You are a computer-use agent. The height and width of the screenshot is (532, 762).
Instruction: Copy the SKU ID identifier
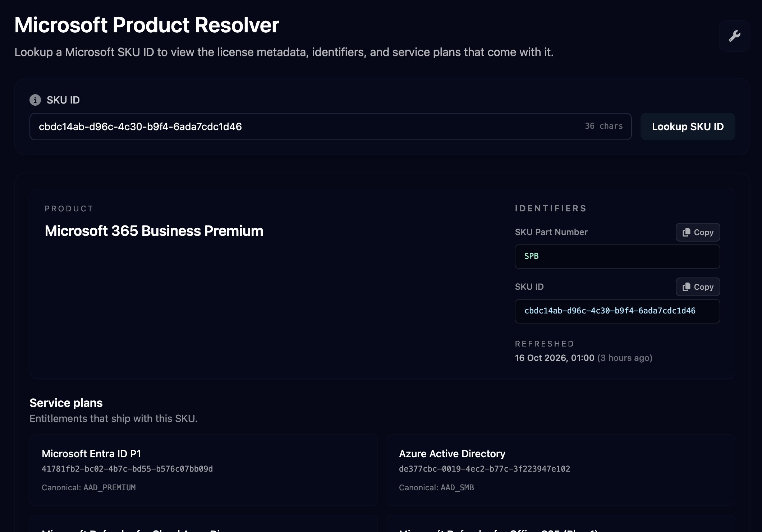tap(698, 287)
